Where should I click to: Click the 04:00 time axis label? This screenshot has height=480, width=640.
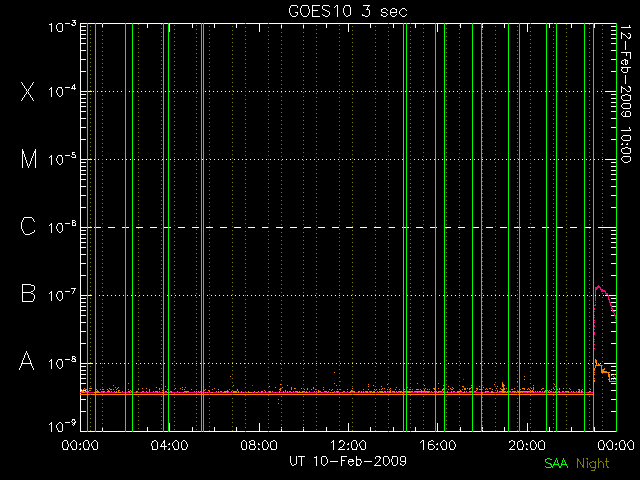coord(169,445)
